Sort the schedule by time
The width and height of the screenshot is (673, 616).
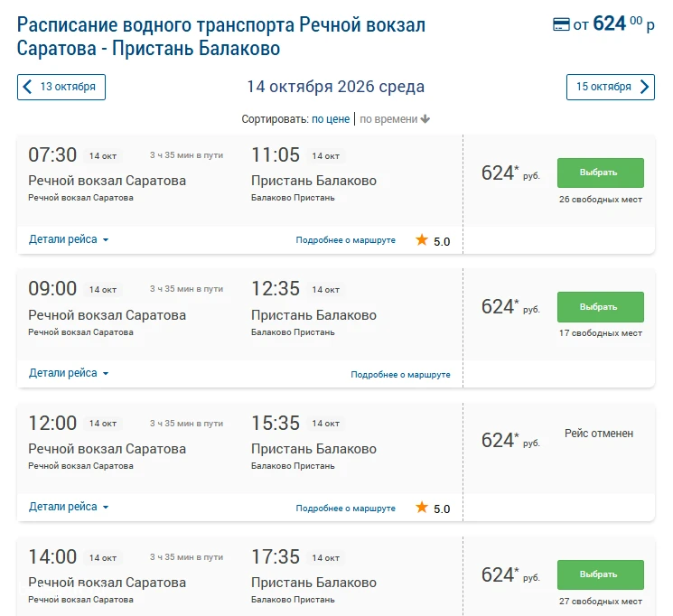[x=388, y=119]
